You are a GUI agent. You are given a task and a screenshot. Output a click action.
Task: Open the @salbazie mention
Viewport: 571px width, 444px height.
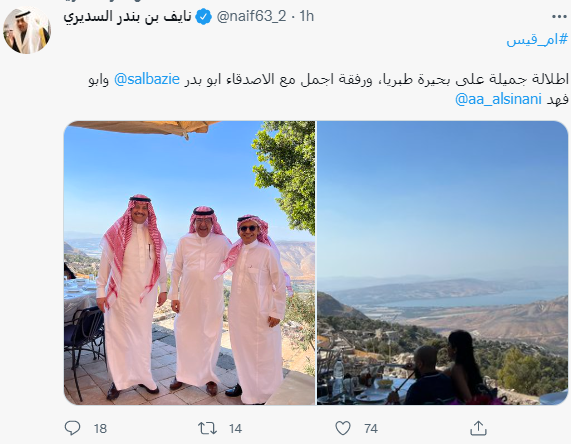(x=147, y=79)
